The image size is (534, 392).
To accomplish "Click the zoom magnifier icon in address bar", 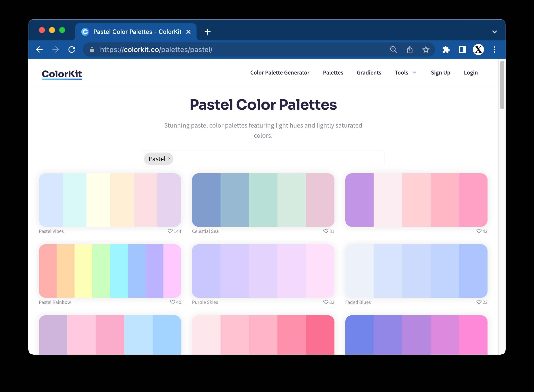I will tap(393, 50).
